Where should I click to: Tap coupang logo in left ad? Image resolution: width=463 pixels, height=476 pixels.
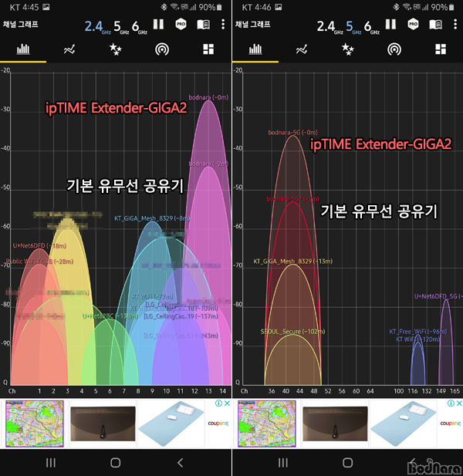(218, 424)
